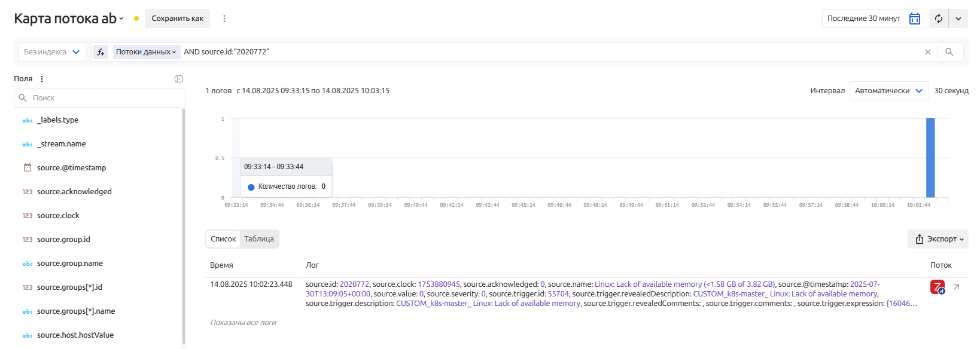
Task: Click the function (fx) icon in query bar
Action: 101,52
